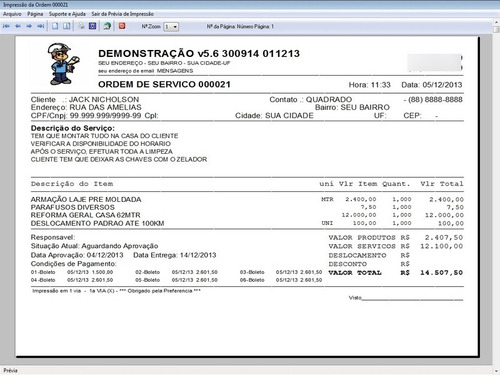The image size is (500, 375).
Task: Click the Situação Atual: Aguardando Aprovação line
Action: (94, 246)
